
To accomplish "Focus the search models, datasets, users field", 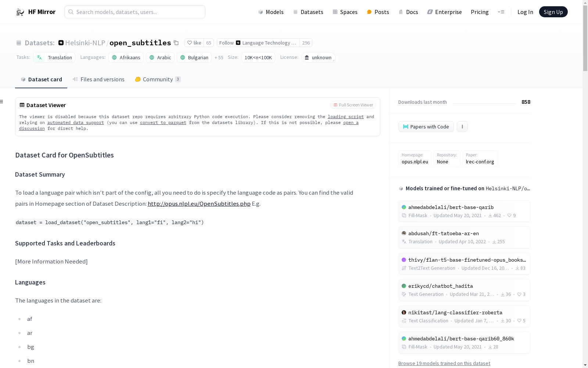I will pos(135,12).
